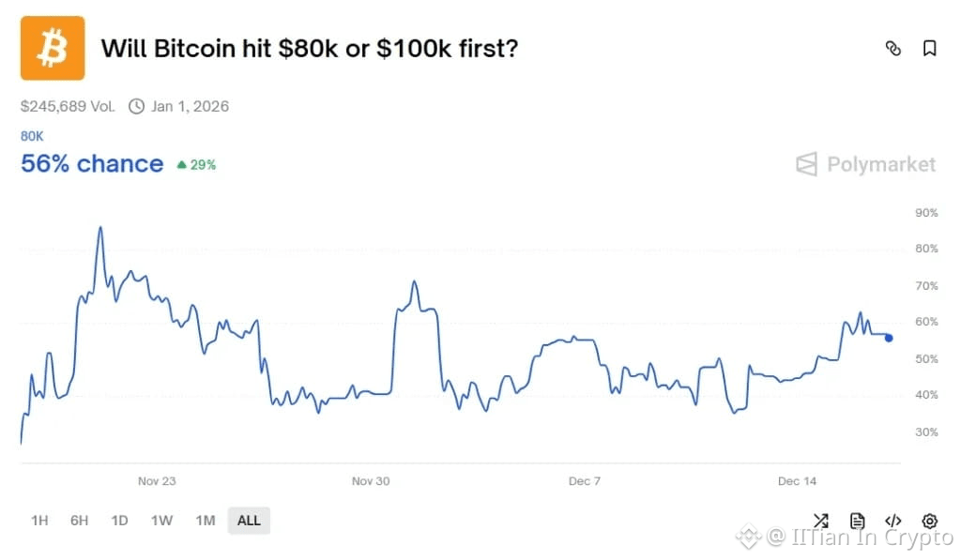Bookmark this Bitcoin market
The width and height of the screenshot is (961, 560).
point(929,49)
